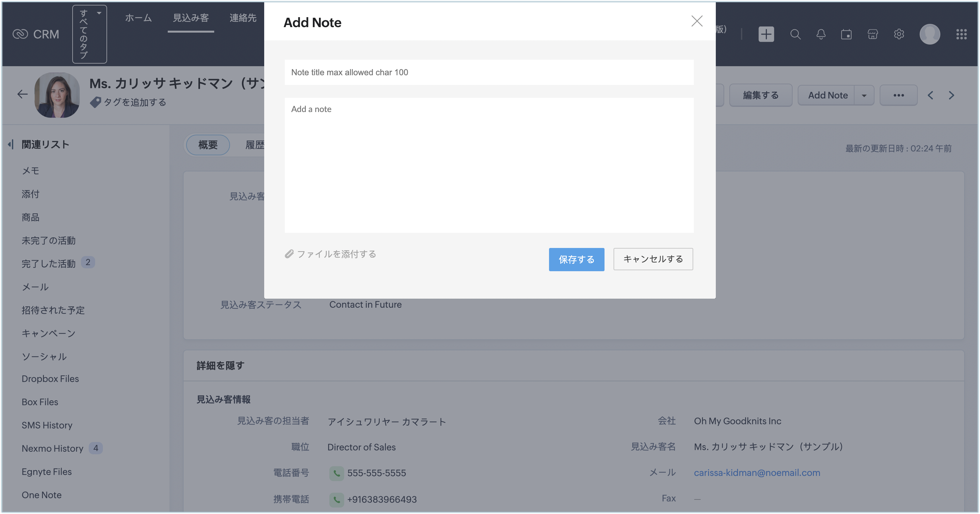Collapse the 関連リスト sidebar
The height and width of the screenshot is (514, 980).
pyautogui.click(x=11, y=144)
